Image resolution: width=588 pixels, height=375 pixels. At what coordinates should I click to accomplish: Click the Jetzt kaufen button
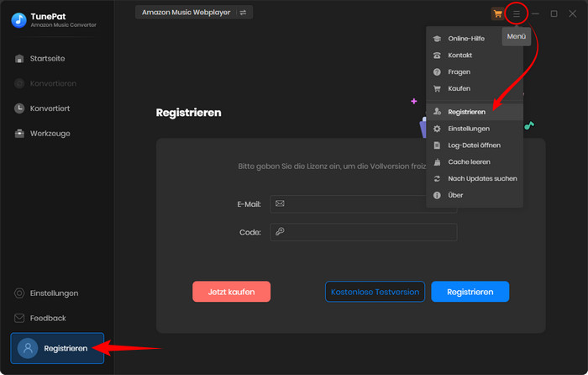click(x=231, y=292)
